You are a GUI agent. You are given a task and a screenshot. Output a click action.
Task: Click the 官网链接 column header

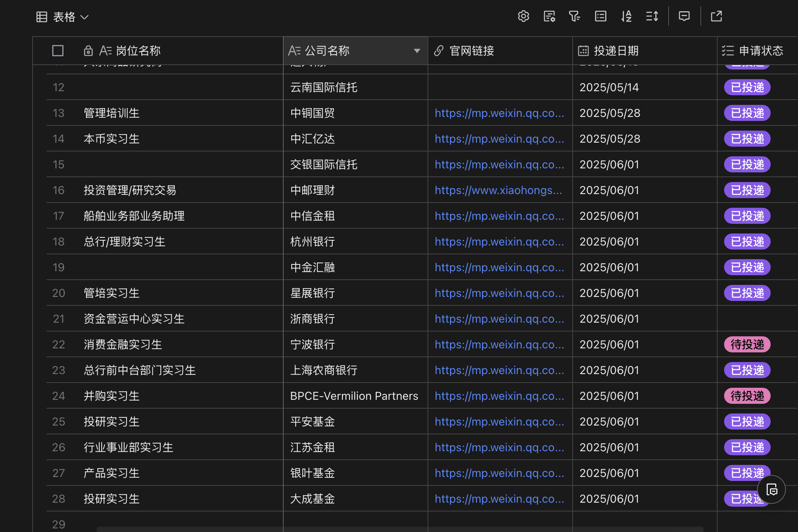pyautogui.click(x=500, y=51)
